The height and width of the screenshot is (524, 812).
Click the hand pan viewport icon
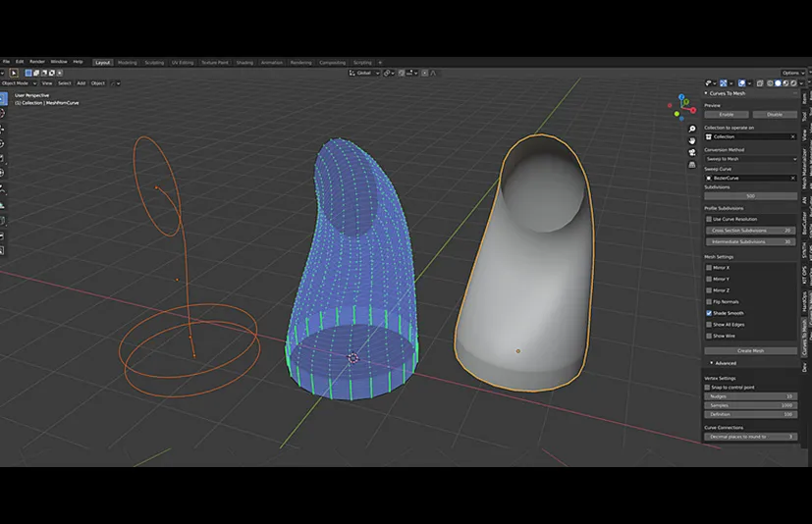click(692, 141)
